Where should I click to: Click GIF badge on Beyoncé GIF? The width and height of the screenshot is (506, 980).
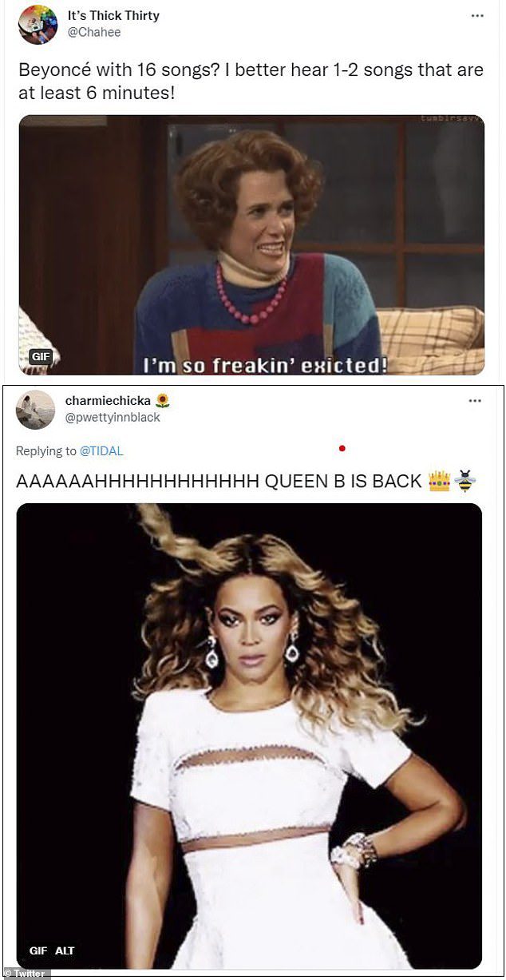coord(38,950)
